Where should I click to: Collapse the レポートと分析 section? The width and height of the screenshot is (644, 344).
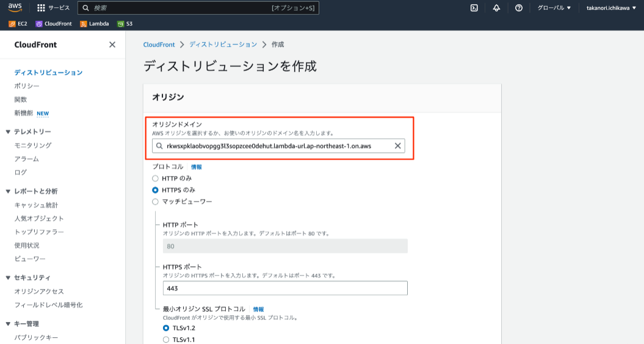tap(8, 191)
